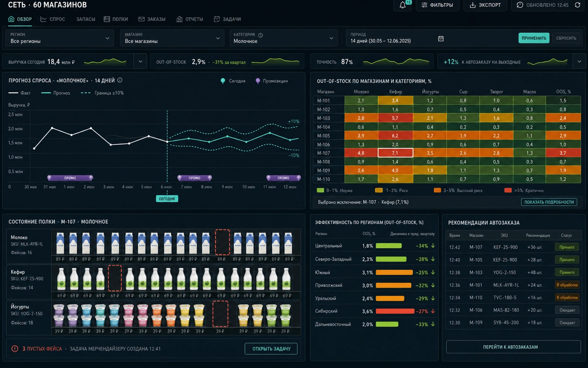Click the В обработке status for MLK-AYR-1L

(567, 285)
